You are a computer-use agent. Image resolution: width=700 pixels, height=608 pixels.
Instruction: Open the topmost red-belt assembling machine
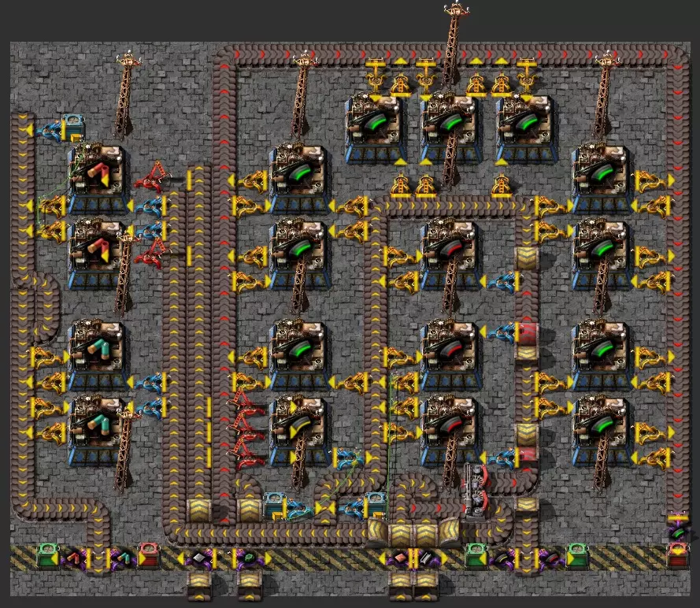(451, 254)
